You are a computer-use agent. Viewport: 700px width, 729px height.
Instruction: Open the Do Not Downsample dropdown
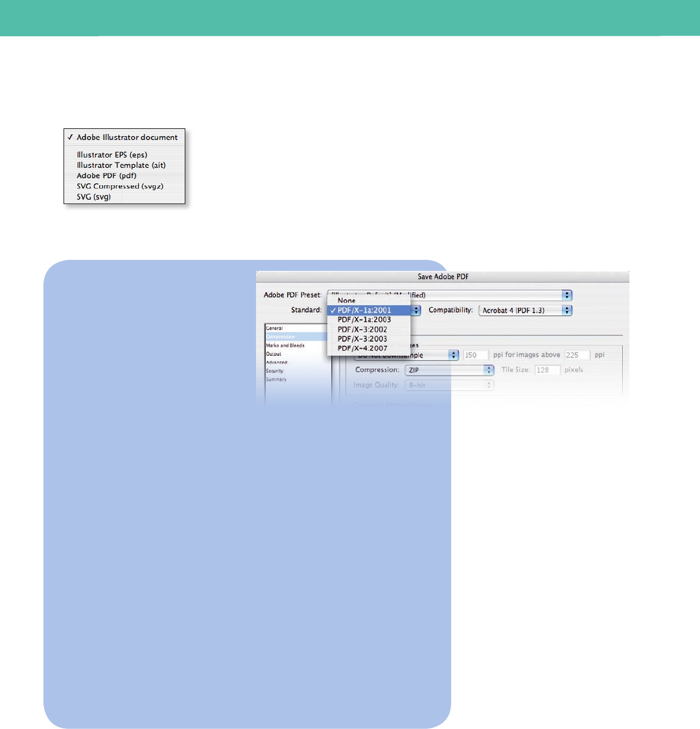coord(406,355)
